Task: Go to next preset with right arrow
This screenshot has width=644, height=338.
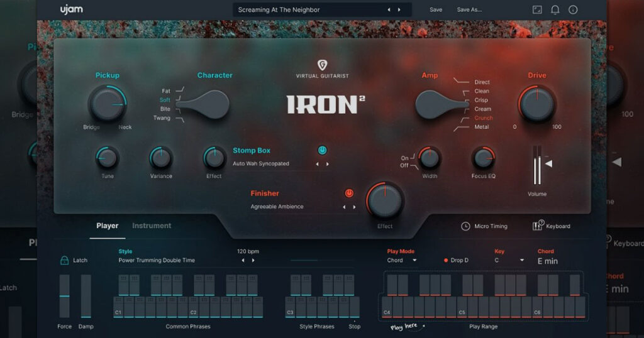Action: 399,10
